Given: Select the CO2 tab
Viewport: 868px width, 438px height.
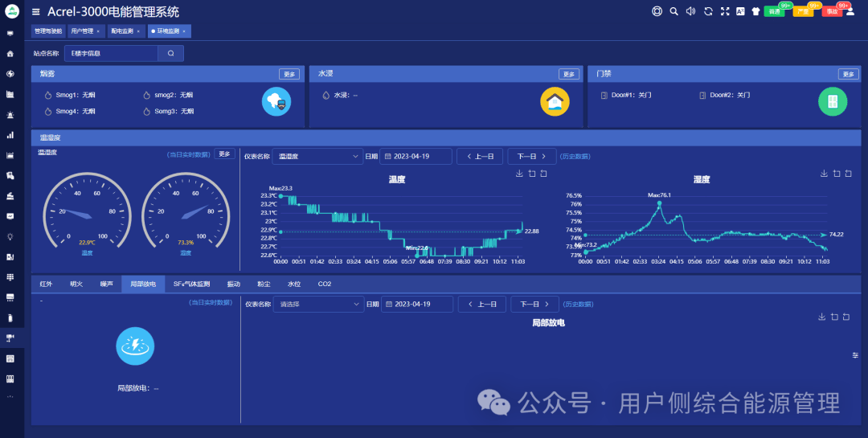Looking at the screenshot, I should [325, 284].
